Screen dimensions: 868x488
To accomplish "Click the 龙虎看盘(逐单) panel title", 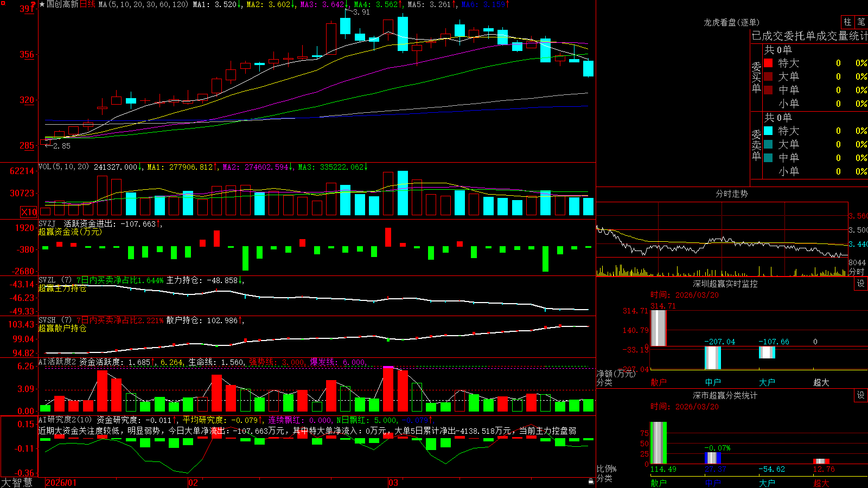I will point(731,22).
